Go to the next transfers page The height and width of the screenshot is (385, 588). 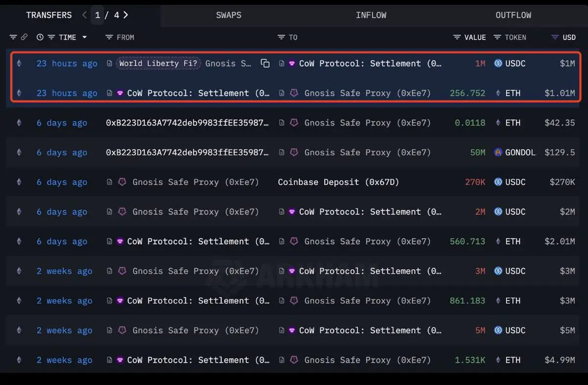click(126, 15)
